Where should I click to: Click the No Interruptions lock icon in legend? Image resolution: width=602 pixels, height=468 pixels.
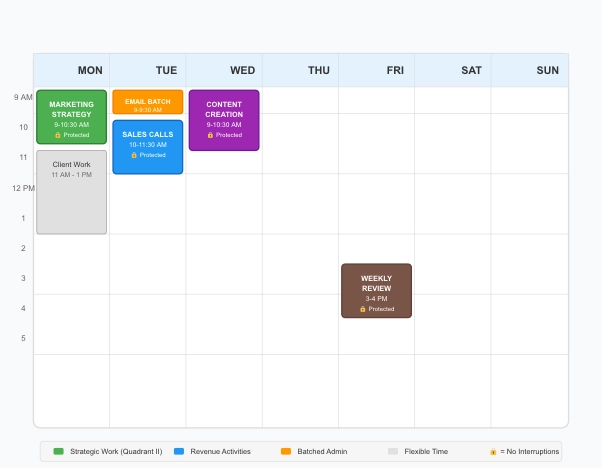(x=493, y=452)
